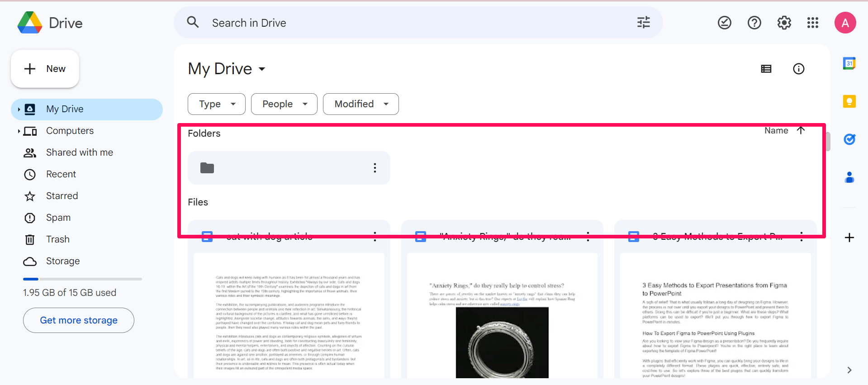Get add-ons with the plus icon
The image size is (868, 385).
coord(849,238)
